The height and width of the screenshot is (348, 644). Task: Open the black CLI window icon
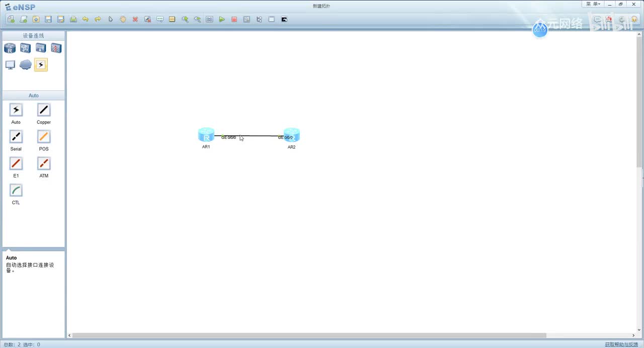point(284,19)
